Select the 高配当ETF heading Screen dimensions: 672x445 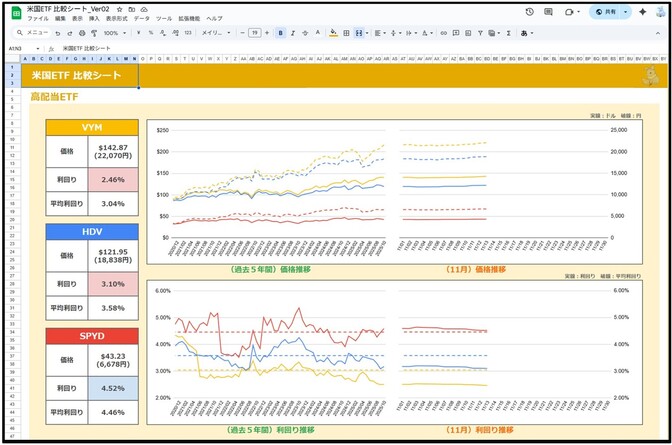(54, 97)
